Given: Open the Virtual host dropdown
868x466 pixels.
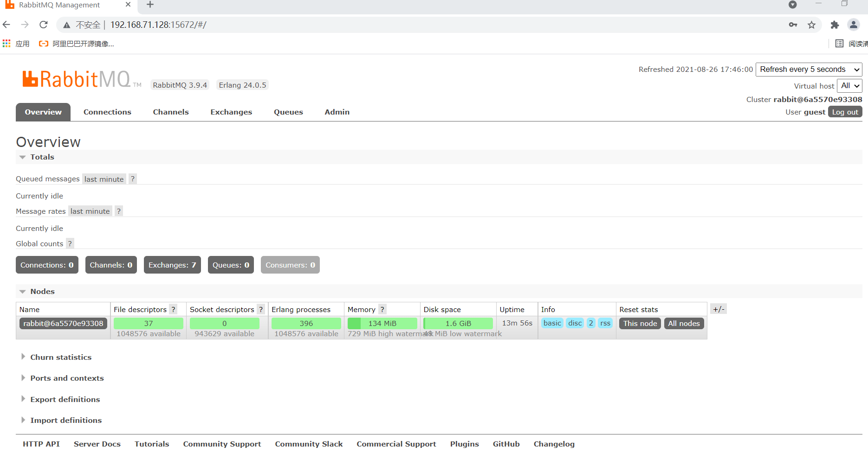Looking at the screenshot, I should 849,86.
